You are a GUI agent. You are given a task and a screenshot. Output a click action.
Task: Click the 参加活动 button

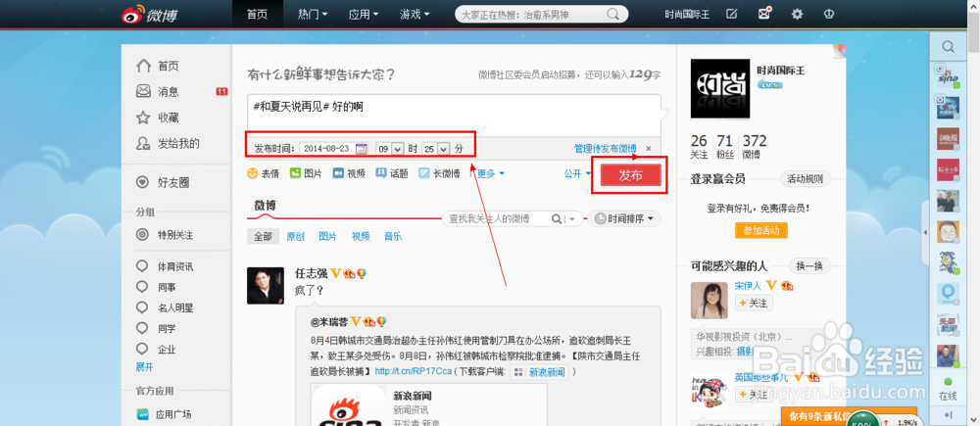click(761, 230)
